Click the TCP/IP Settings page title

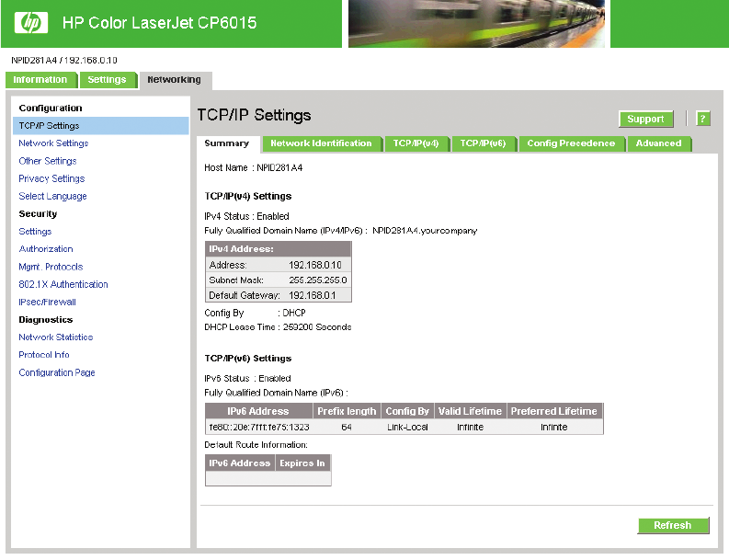255,115
